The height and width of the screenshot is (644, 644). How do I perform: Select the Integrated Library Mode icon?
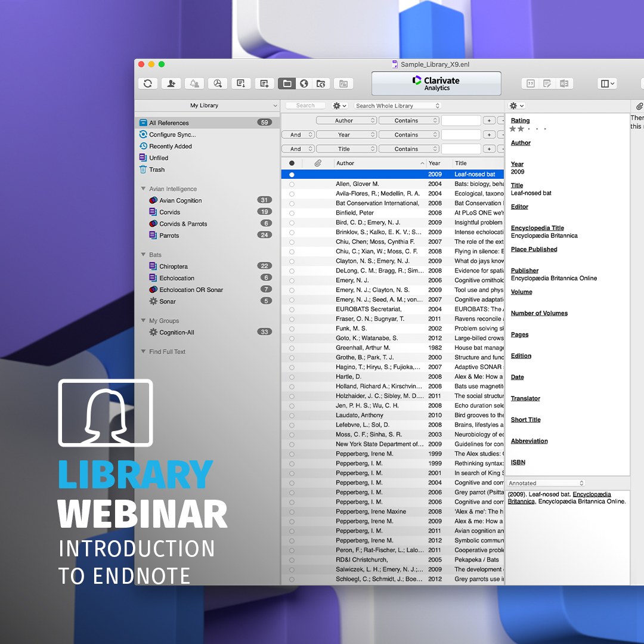(x=321, y=83)
